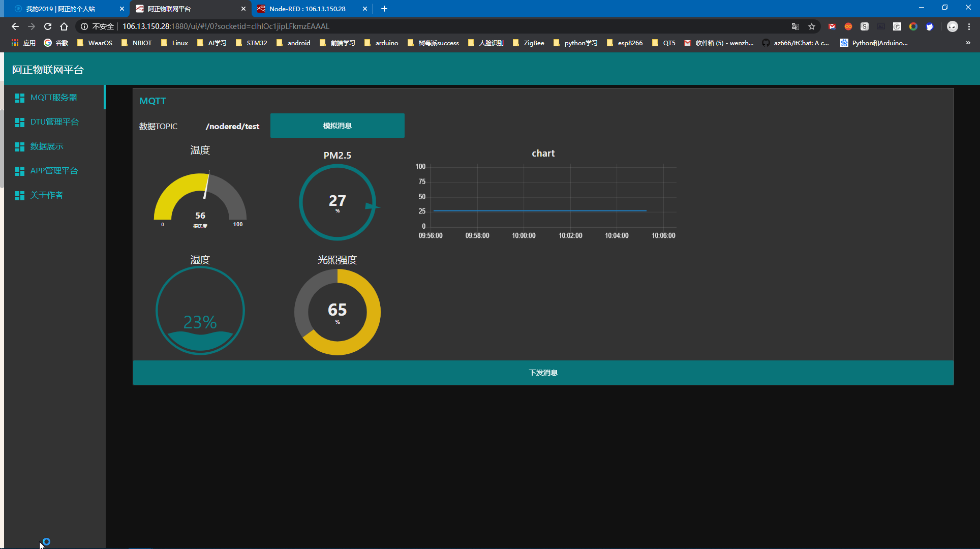Click the PM2.5 circular gauge

click(x=338, y=202)
